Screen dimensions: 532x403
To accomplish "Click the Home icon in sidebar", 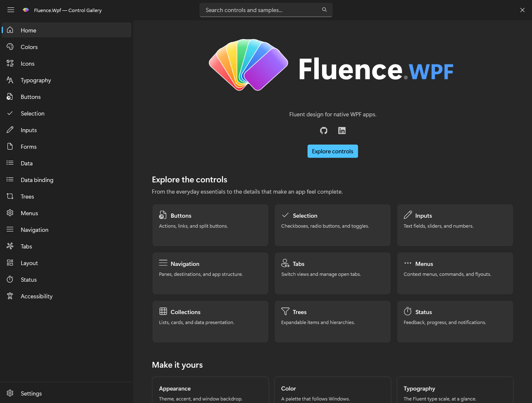I will (10, 30).
